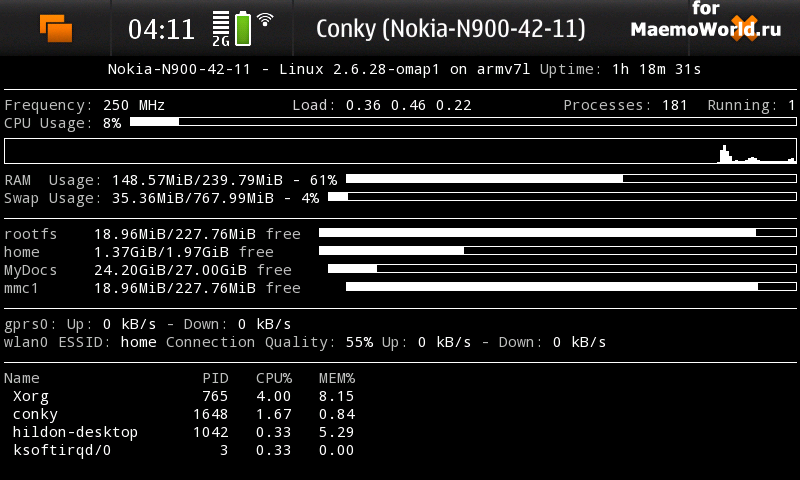
Task: Tap the 2G cellular signal indicator
Action: click(221, 28)
